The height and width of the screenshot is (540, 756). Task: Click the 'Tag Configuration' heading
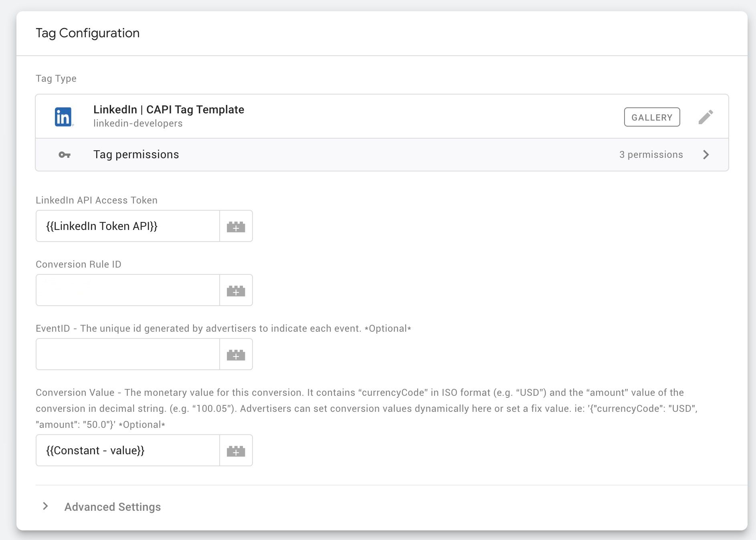88,33
